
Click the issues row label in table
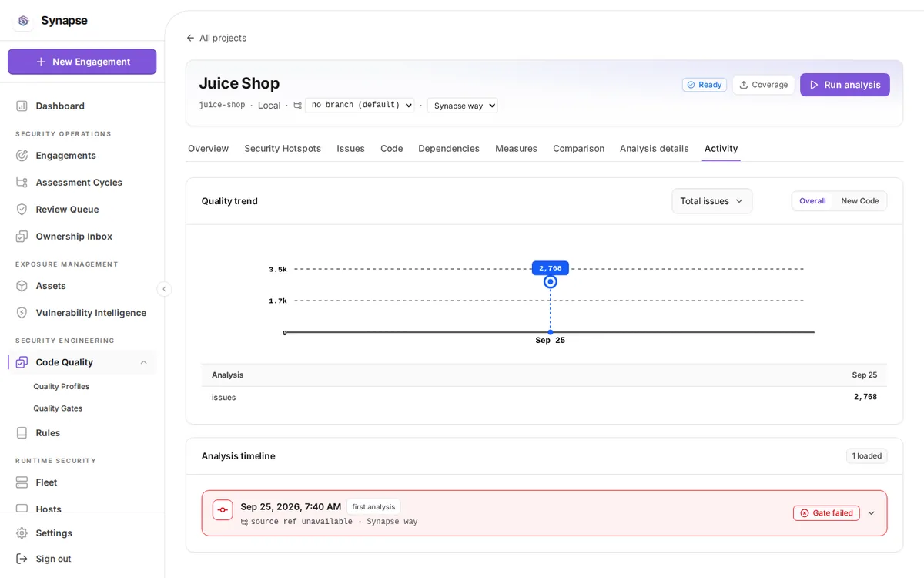[x=224, y=398]
